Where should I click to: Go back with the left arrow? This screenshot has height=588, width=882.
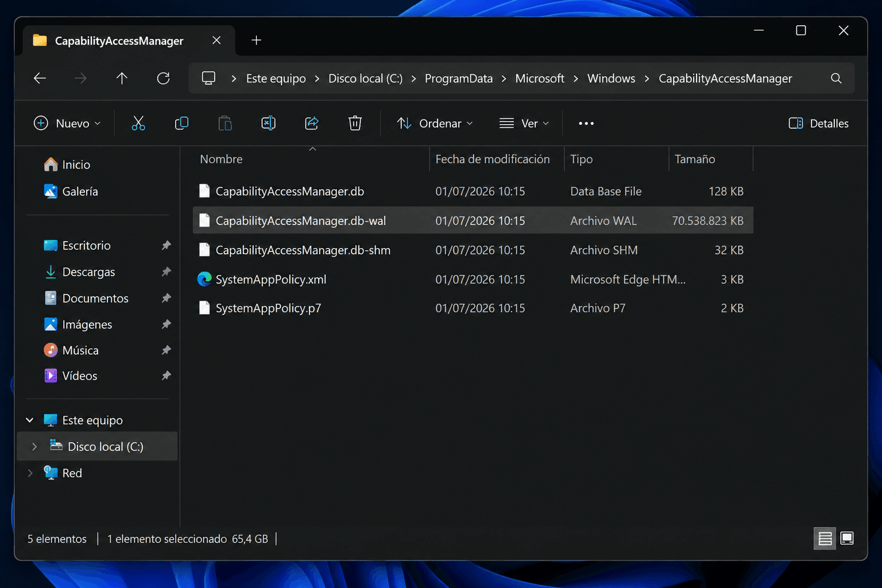click(x=40, y=78)
